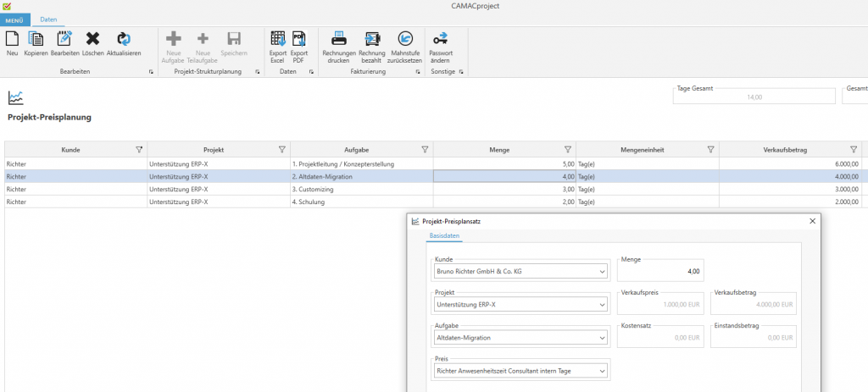This screenshot has width=868, height=392.
Task: Expand Sonstige ribbon group launcher
Action: pyautogui.click(x=460, y=72)
